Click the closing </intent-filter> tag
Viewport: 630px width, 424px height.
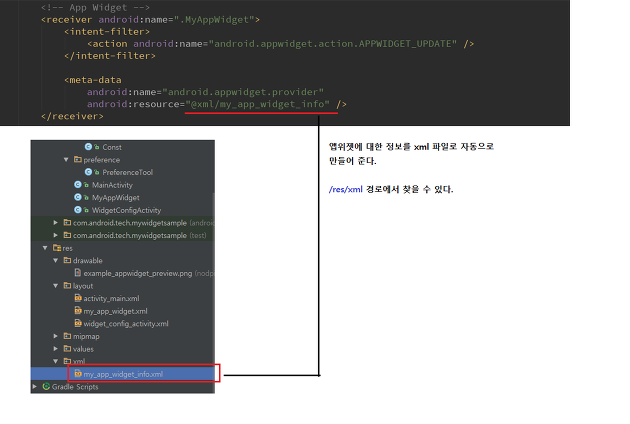(x=110, y=56)
